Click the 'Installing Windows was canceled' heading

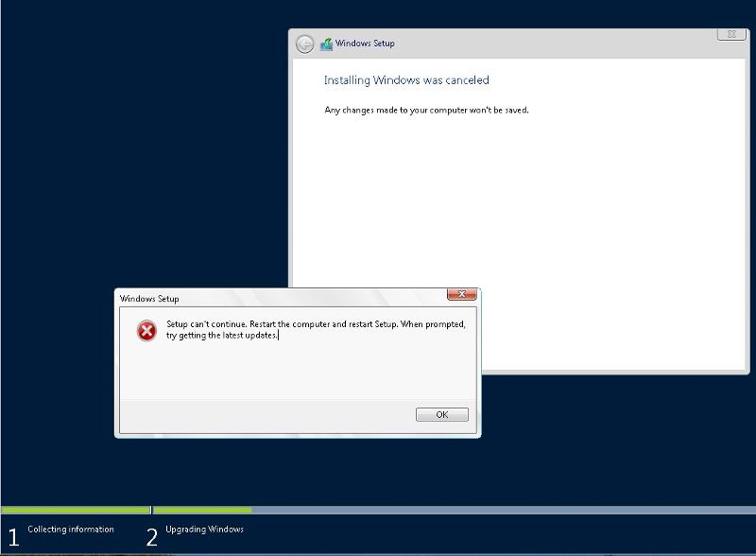406,80
